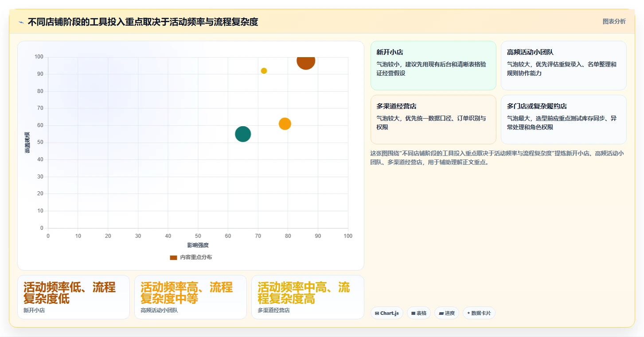Click the 图表分析 label in header
The width and height of the screenshot is (644, 337).
pyautogui.click(x=614, y=21)
